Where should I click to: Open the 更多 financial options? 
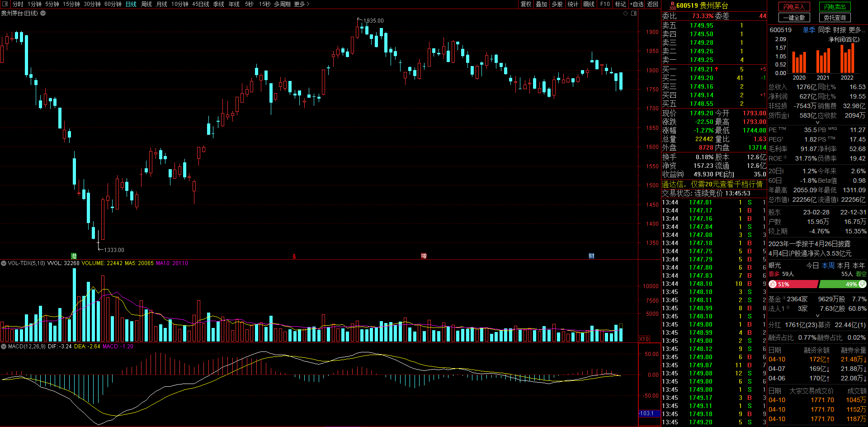tap(857, 30)
